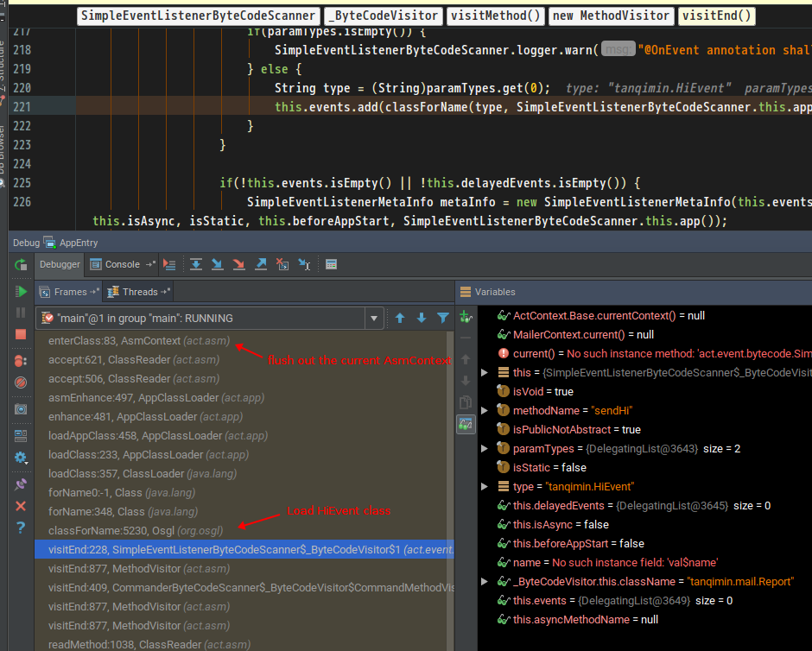The image size is (812, 651).
Task: Open help question mark icon
Action: tap(21, 528)
